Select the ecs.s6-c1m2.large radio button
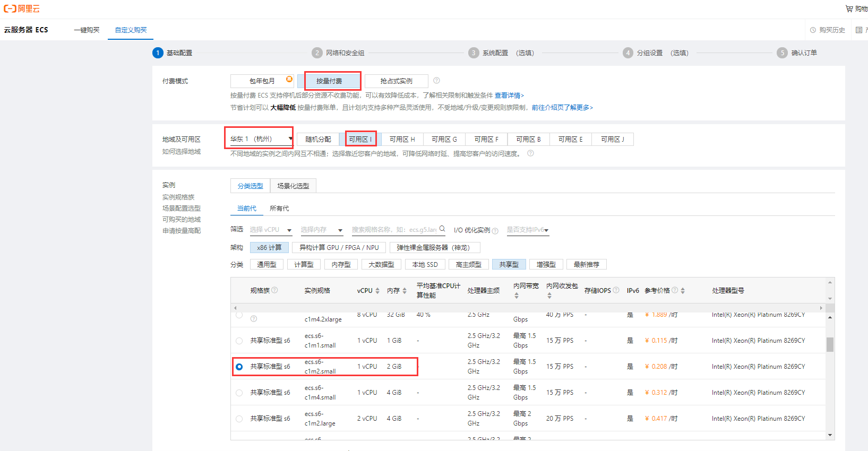 [239, 419]
